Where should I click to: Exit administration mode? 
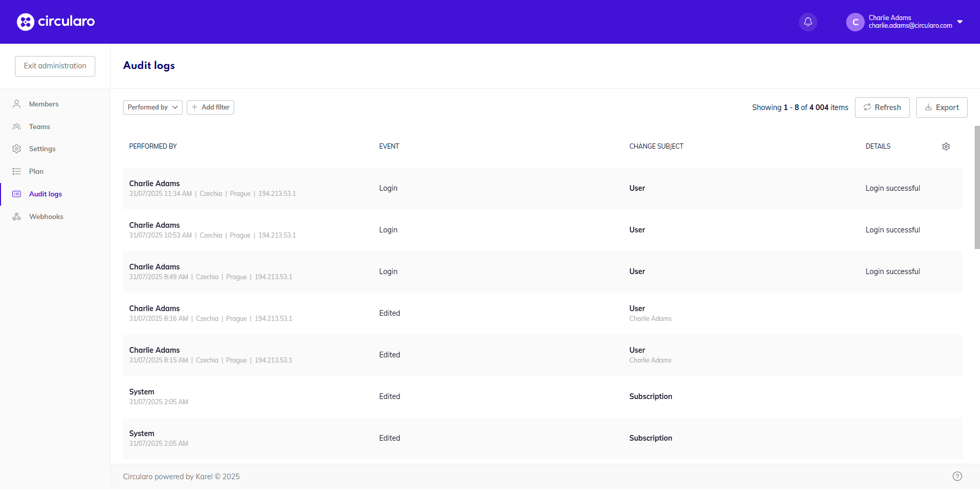pyautogui.click(x=55, y=66)
